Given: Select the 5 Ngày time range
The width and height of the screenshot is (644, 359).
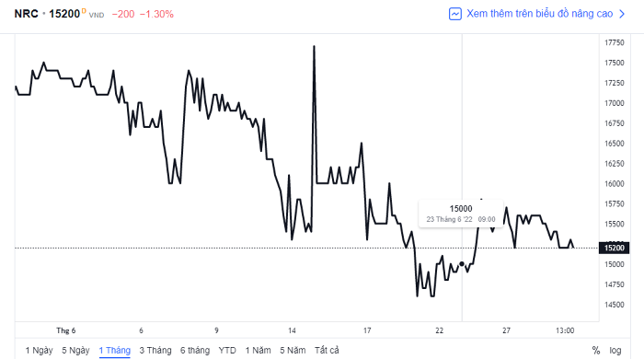Looking at the screenshot, I should click(x=75, y=351).
